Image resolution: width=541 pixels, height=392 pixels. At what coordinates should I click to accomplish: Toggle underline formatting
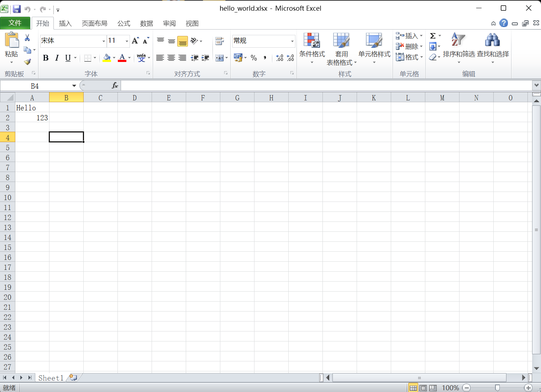click(x=68, y=58)
